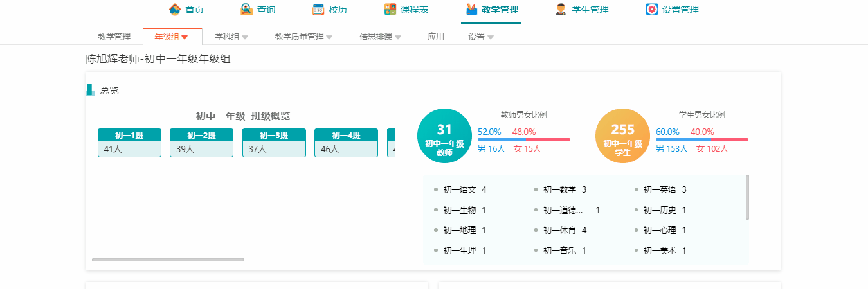The image size is (868, 289).
Task: Expand the 倍思排课 dropdown arrow
Action: [x=398, y=37]
